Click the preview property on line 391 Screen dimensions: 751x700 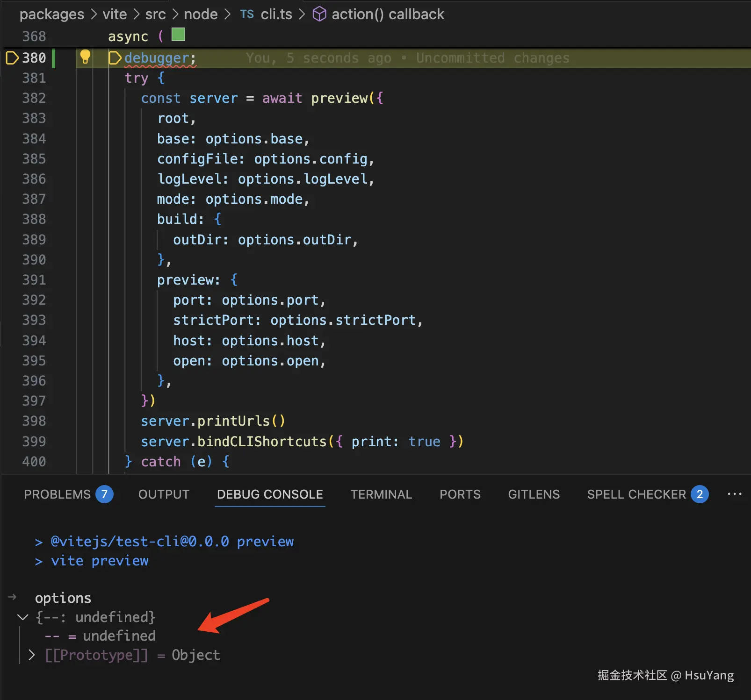point(185,280)
